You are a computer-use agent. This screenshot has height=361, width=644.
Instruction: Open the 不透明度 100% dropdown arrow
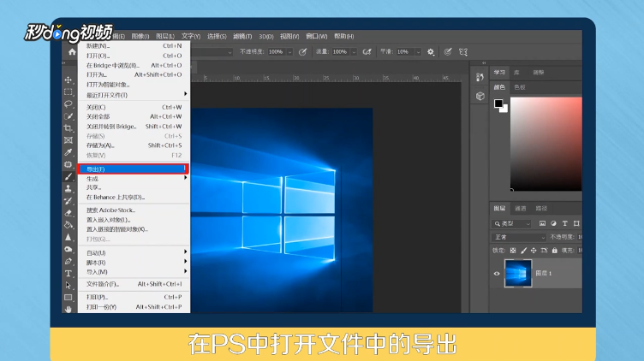(x=290, y=52)
